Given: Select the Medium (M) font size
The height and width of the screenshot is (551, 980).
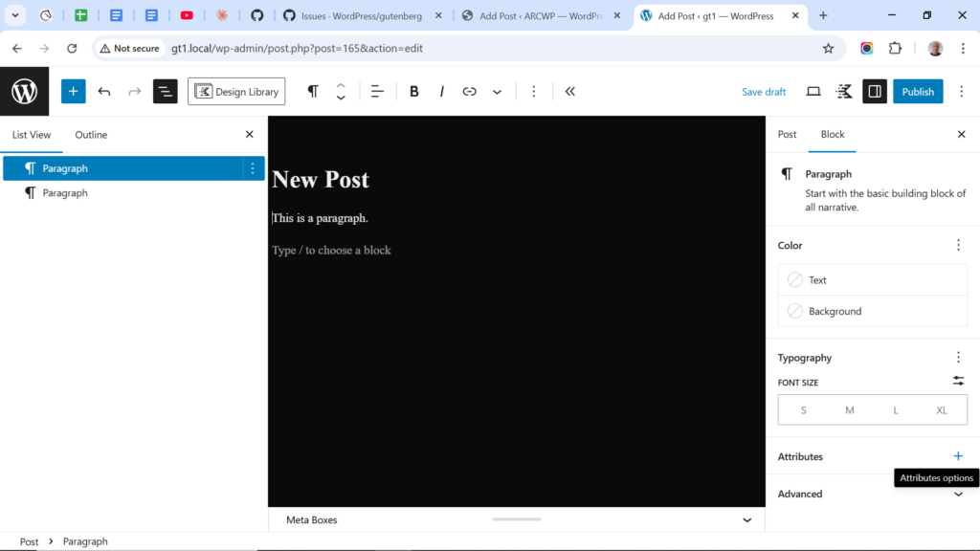Looking at the screenshot, I should [x=849, y=410].
